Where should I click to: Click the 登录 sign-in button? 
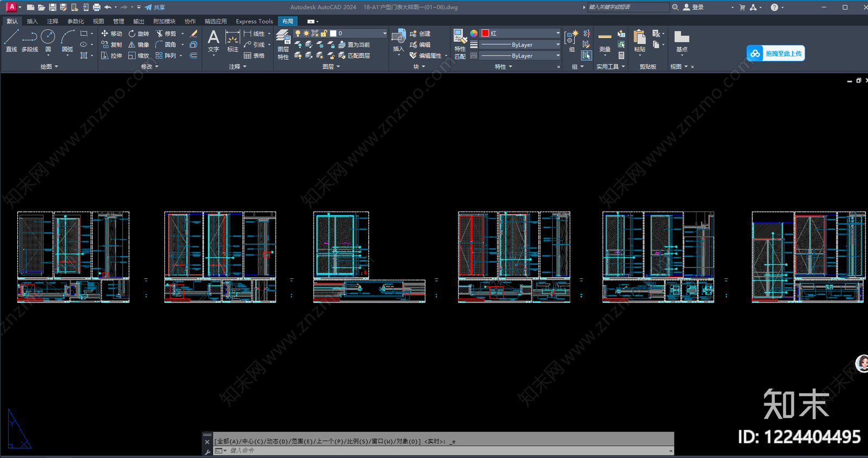(693, 7)
